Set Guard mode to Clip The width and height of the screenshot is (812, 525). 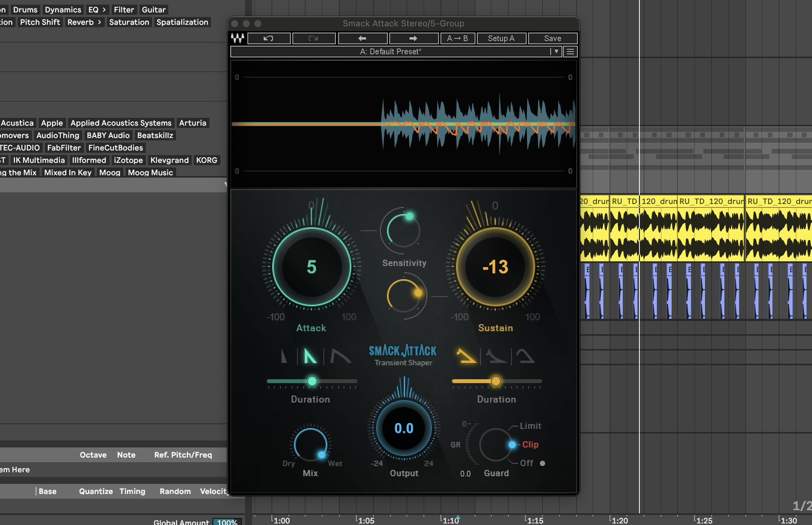(530, 444)
